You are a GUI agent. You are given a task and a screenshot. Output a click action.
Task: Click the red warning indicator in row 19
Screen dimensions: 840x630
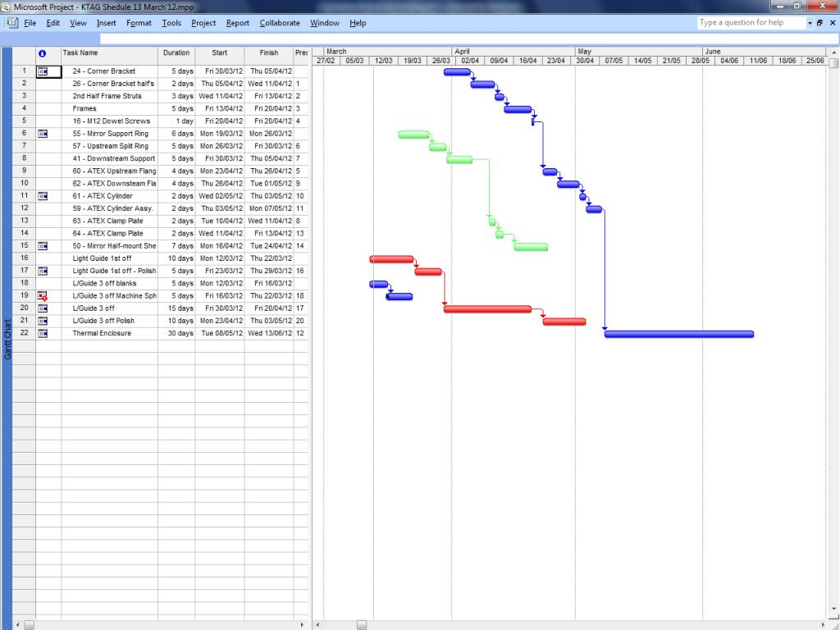(43, 295)
